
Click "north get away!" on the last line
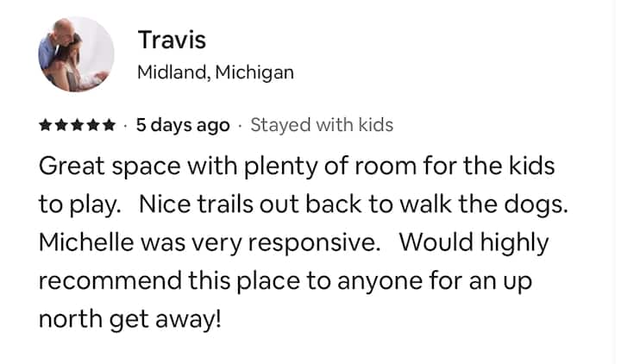point(130,319)
